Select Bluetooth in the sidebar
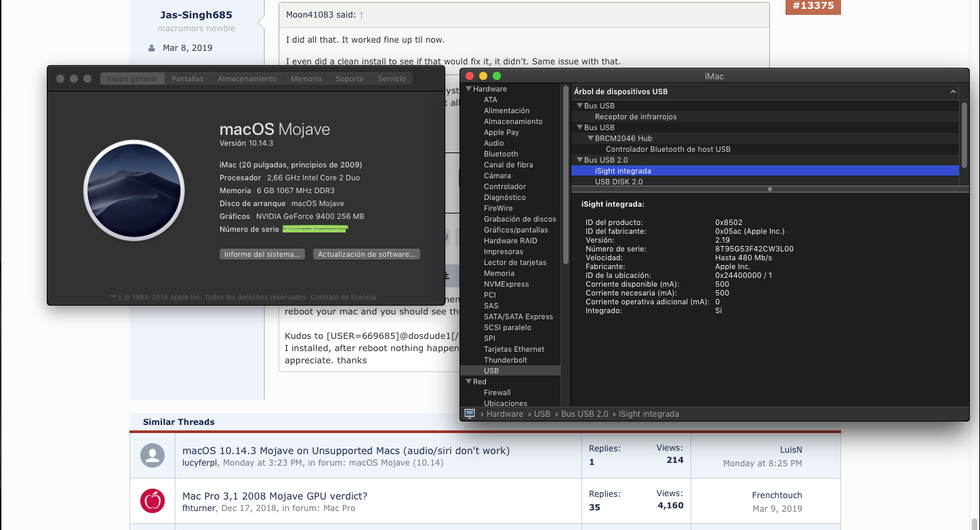Viewport: 980px width, 530px height. [501, 154]
